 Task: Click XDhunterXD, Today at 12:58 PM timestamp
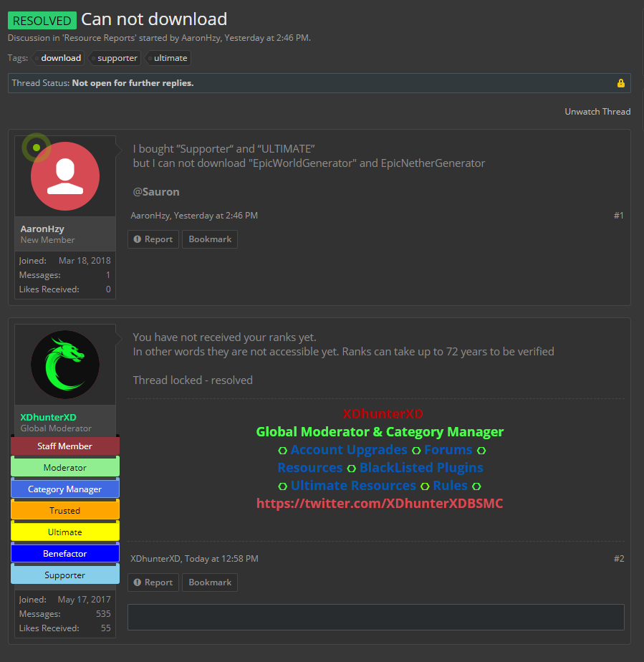tap(195, 559)
